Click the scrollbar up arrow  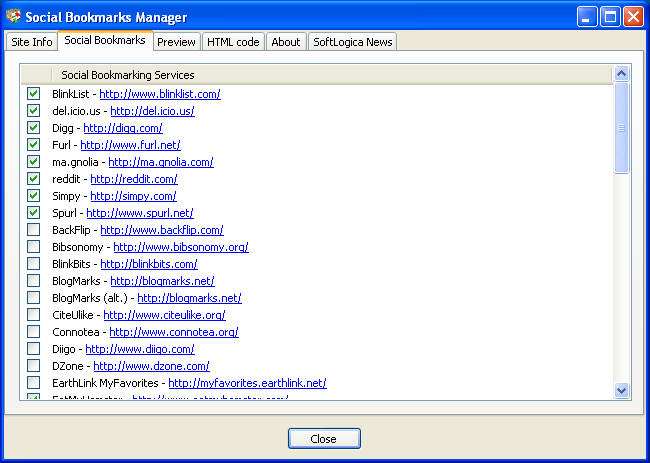(x=621, y=73)
